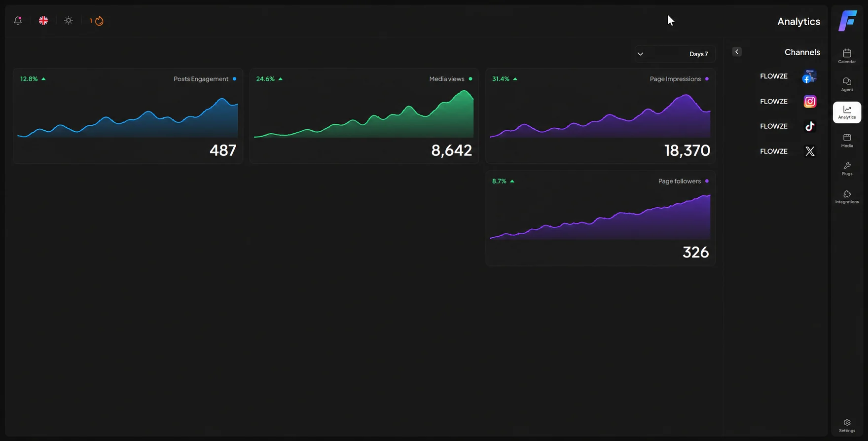Select the FLOWZE Facebook channel icon

(810, 76)
